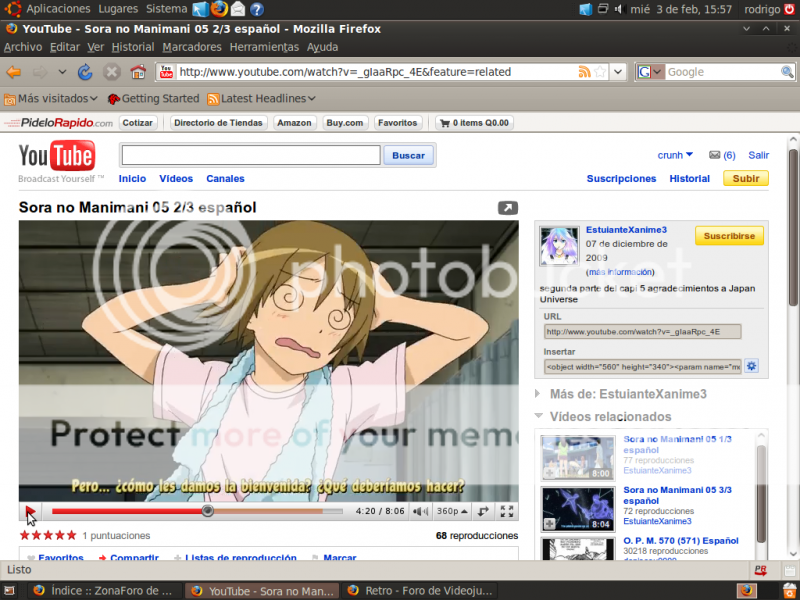Reload the page with the refresh icon
This screenshot has height=600, width=800.
pyautogui.click(x=85, y=72)
